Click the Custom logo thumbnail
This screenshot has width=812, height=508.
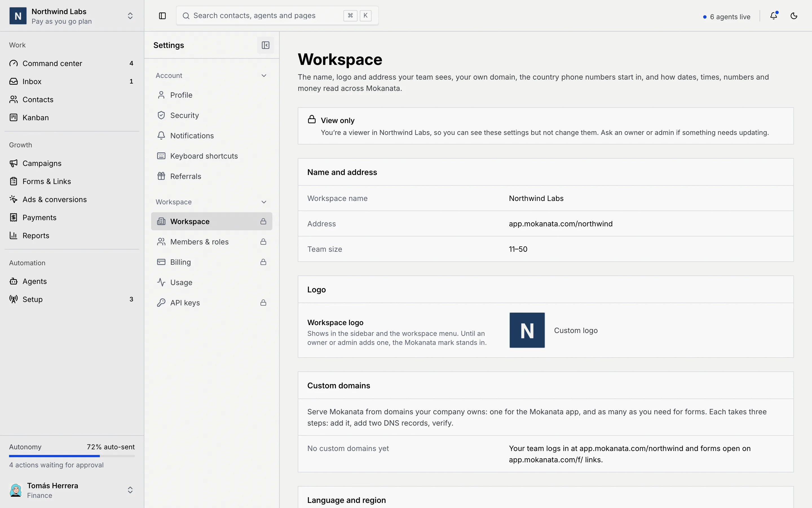[527, 330]
